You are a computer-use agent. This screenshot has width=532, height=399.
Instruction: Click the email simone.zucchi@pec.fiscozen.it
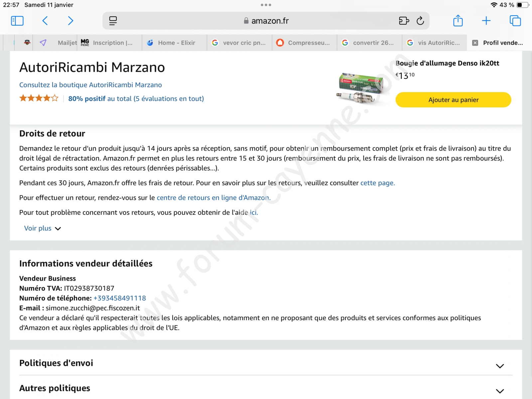(x=93, y=308)
